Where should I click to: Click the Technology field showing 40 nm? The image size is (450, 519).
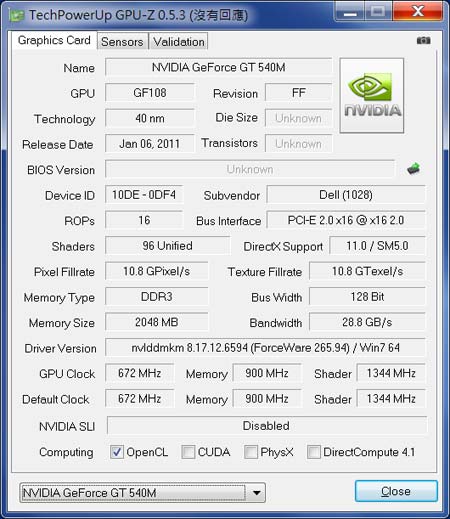tap(150, 118)
